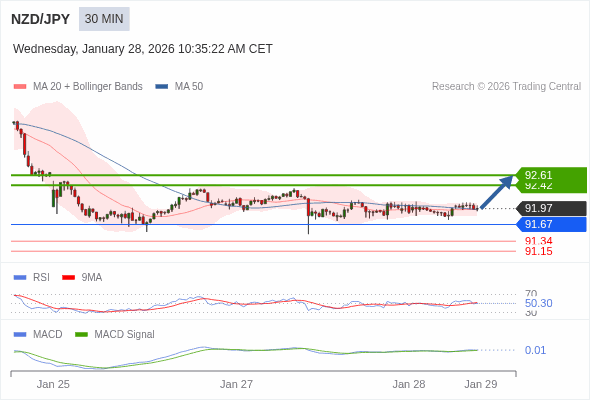Click the RSI value 50.30
590x400 pixels.
538,303
